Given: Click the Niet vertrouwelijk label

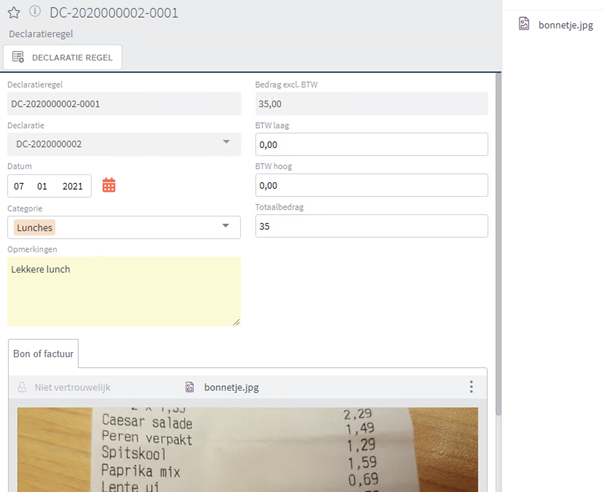Looking at the screenshot, I should click(x=71, y=387).
